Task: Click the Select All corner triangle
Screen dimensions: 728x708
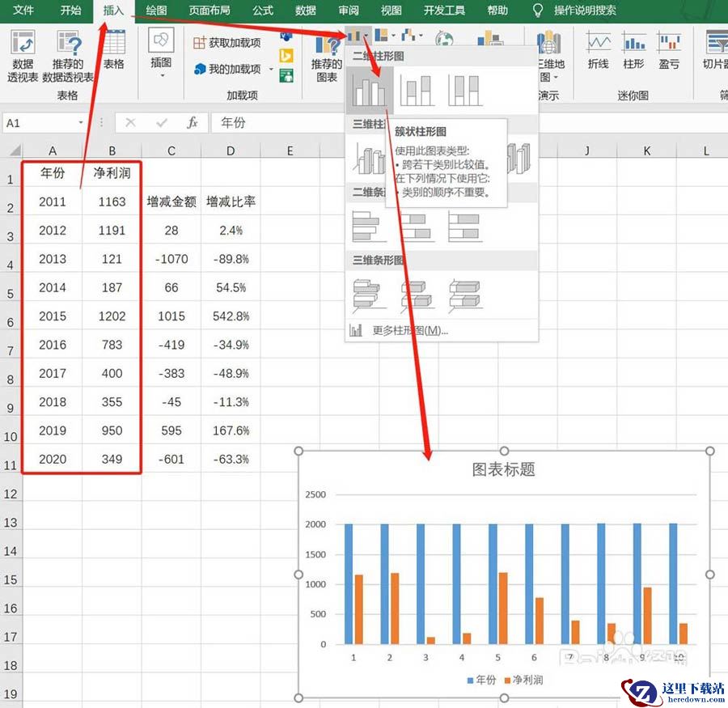Action: pos(15,150)
